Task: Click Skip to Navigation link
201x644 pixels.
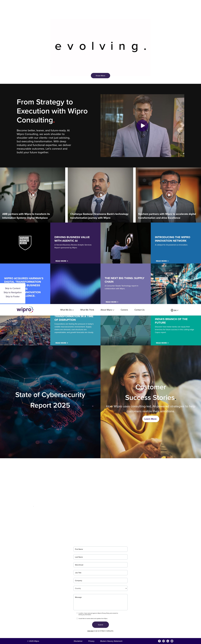Action: point(13,293)
